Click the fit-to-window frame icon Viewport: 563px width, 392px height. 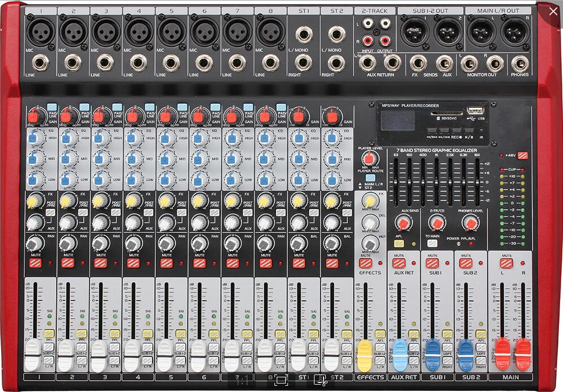tap(281, 381)
